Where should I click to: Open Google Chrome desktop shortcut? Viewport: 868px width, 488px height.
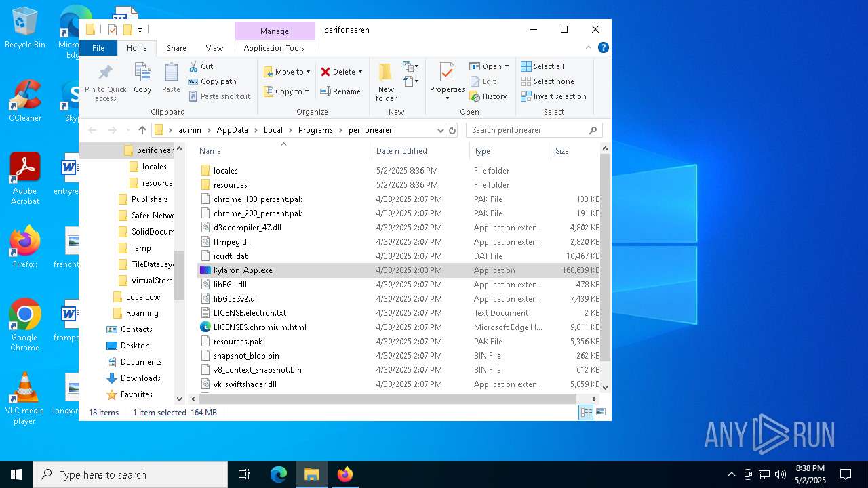(x=25, y=325)
